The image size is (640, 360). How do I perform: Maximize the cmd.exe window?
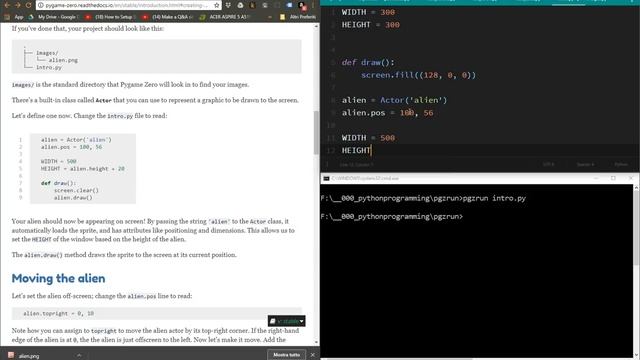click(x=613, y=178)
